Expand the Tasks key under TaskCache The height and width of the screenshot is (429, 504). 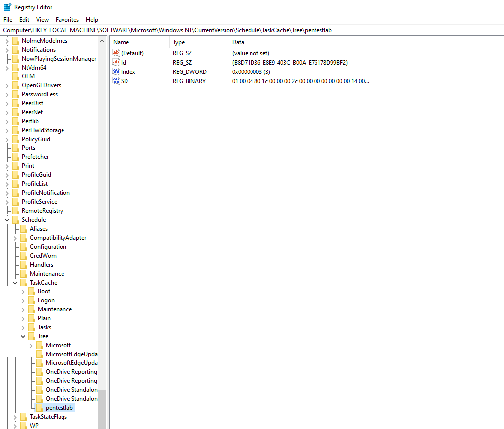23,327
